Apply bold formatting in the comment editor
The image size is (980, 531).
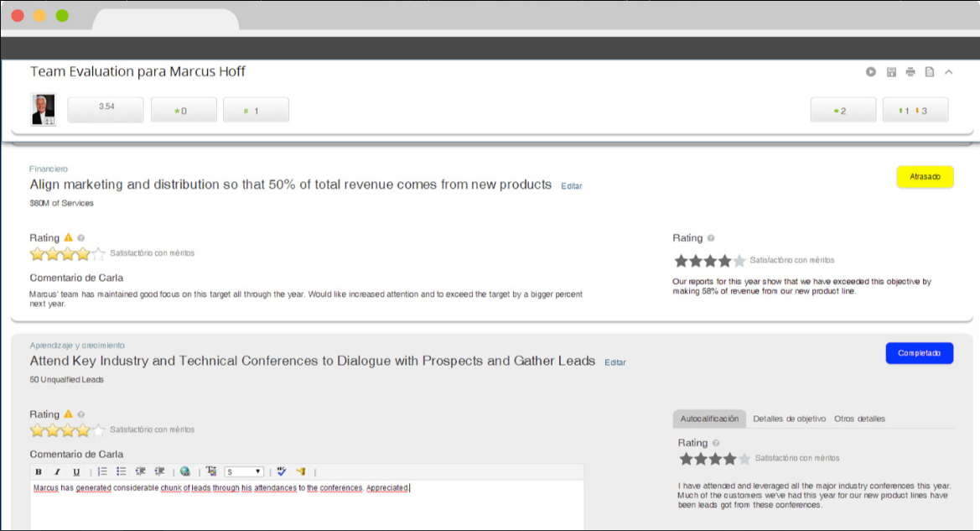(39, 471)
